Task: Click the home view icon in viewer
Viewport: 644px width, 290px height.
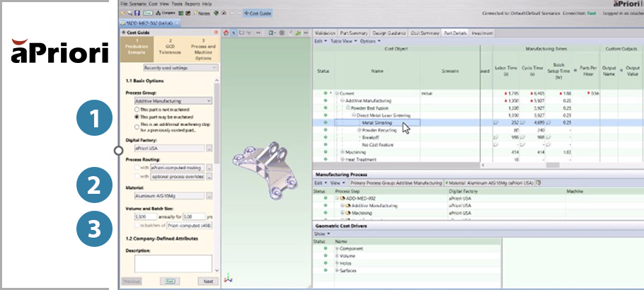Action: coord(226,33)
